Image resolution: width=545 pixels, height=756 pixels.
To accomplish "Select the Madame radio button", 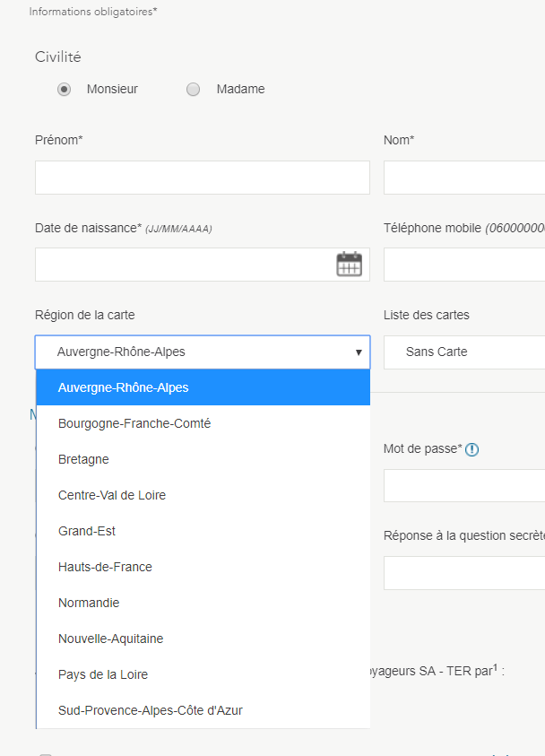I will click(194, 89).
